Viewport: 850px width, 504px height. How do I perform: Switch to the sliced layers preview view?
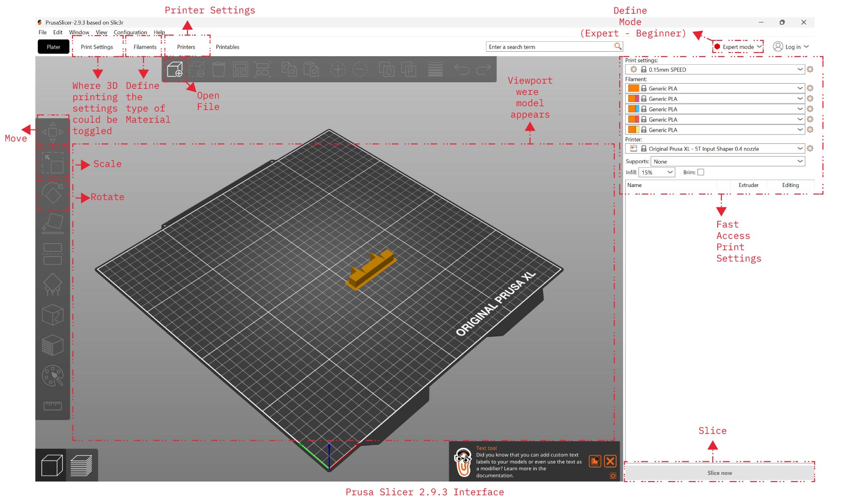[81, 465]
